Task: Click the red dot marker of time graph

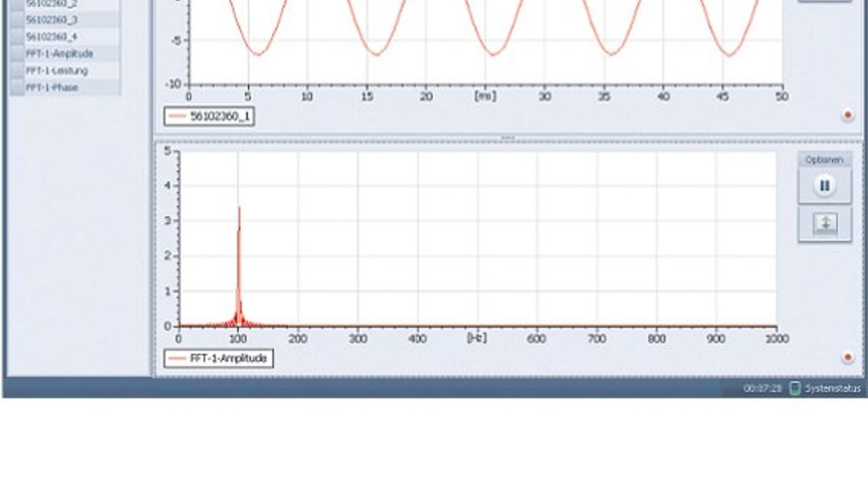Action: pos(848,115)
